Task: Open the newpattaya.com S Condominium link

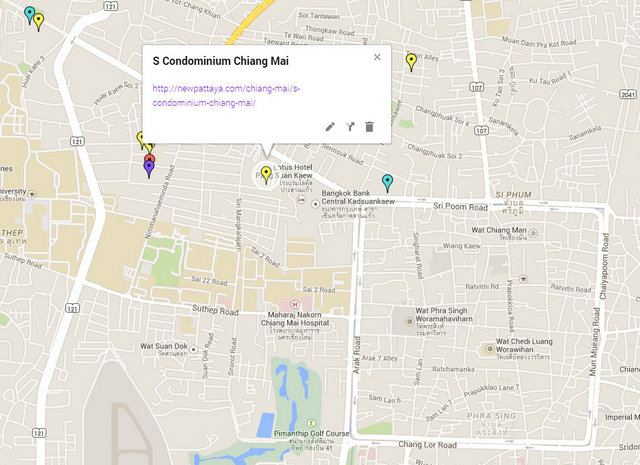Action: tap(226, 96)
